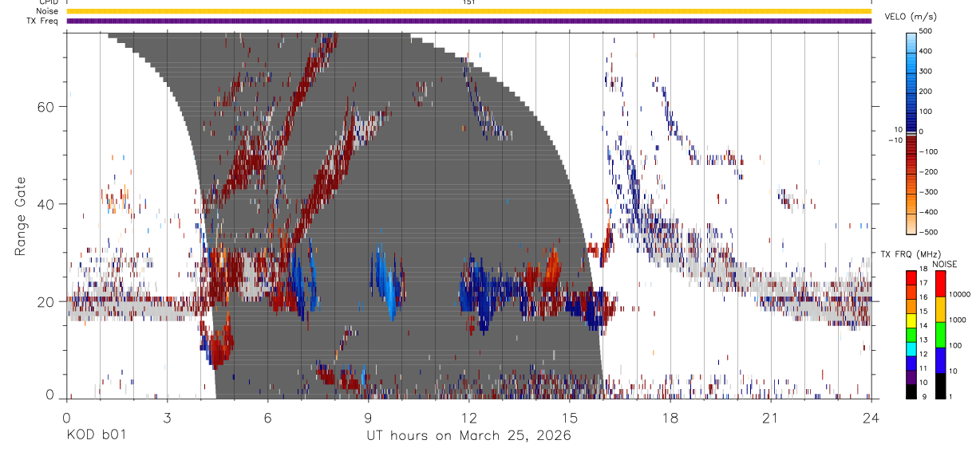
Task: Click the 40 tick on the Range Gate axis
Action: point(45,204)
